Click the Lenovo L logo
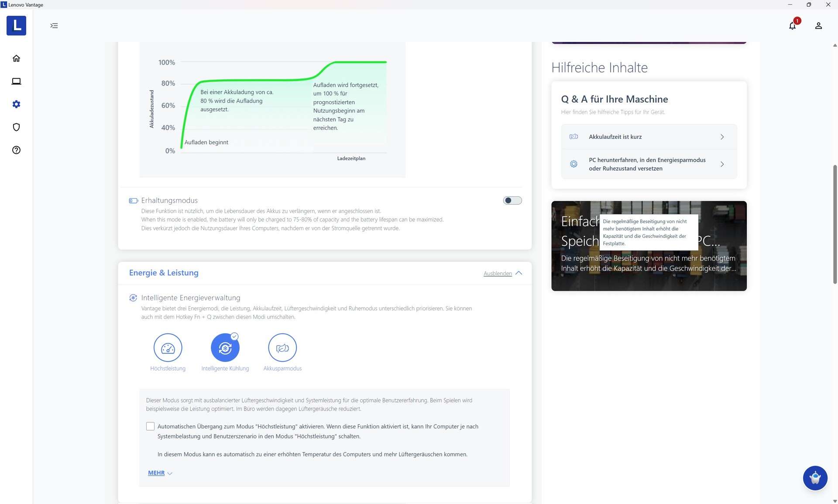 click(16, 25)
